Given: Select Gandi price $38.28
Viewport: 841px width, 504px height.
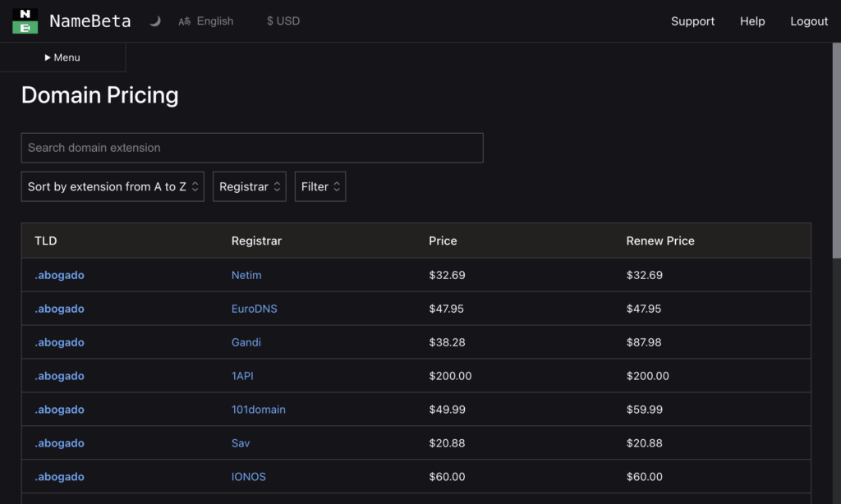Looking at the screenshot, I should point(448,342).
